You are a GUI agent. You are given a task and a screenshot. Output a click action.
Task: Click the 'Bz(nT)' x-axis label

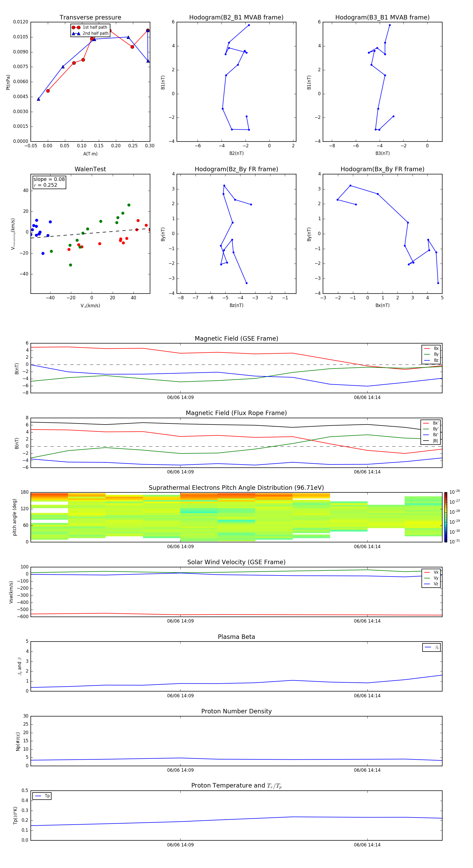click(x=236, y=305)
